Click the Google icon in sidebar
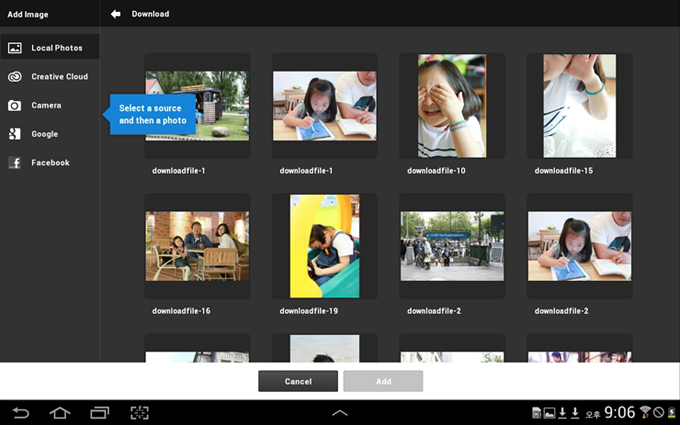Viewport: 680px width, 425px height. click(15, 134)
